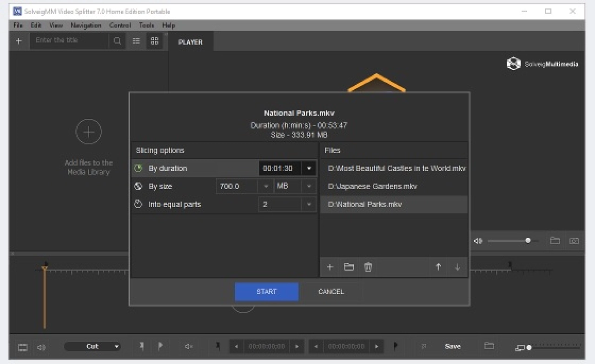Open the Help menu
The image size is (595, 364).
[x=169, y=25]
